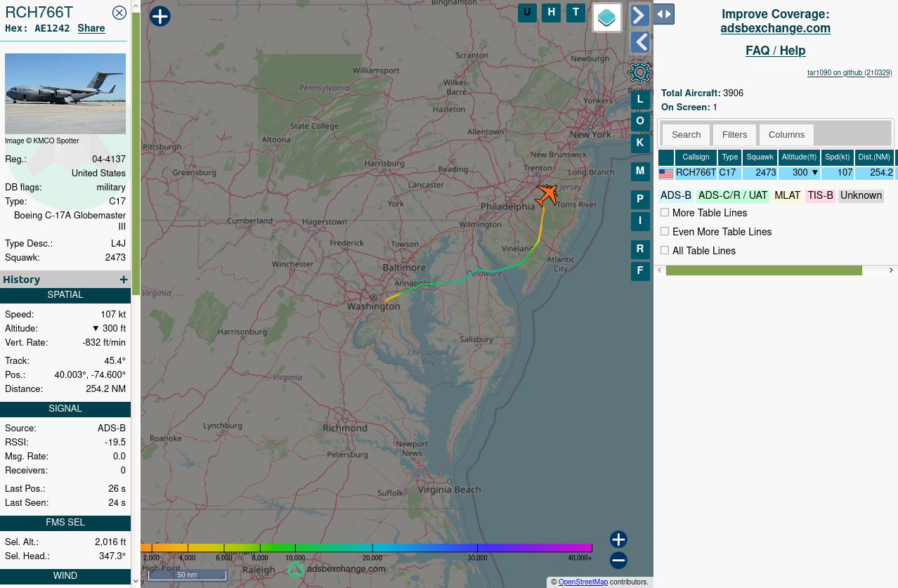Click the C17 type cell in table
The image size is (898, 588).
pos(730,173)
